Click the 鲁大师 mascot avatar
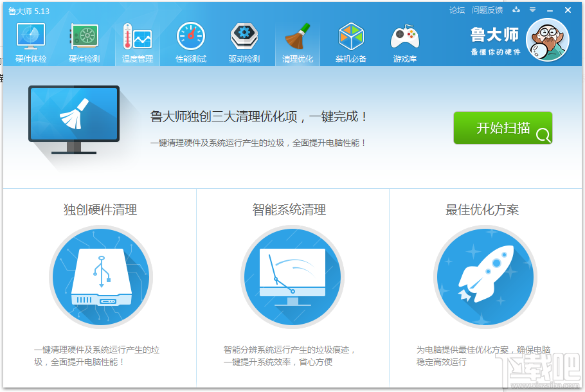The image size is (585, 392). pos(548,40)
